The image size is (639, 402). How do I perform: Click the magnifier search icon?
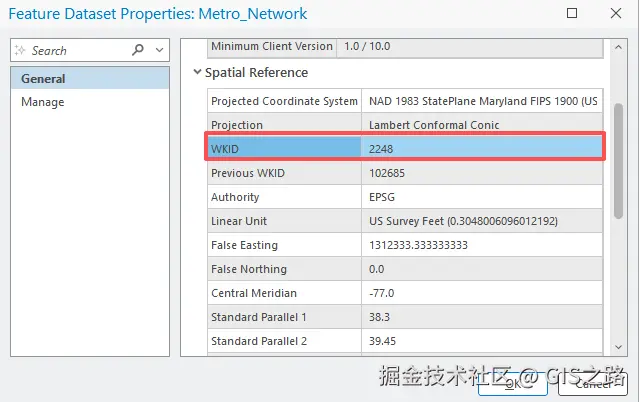(x=138, y=50)
